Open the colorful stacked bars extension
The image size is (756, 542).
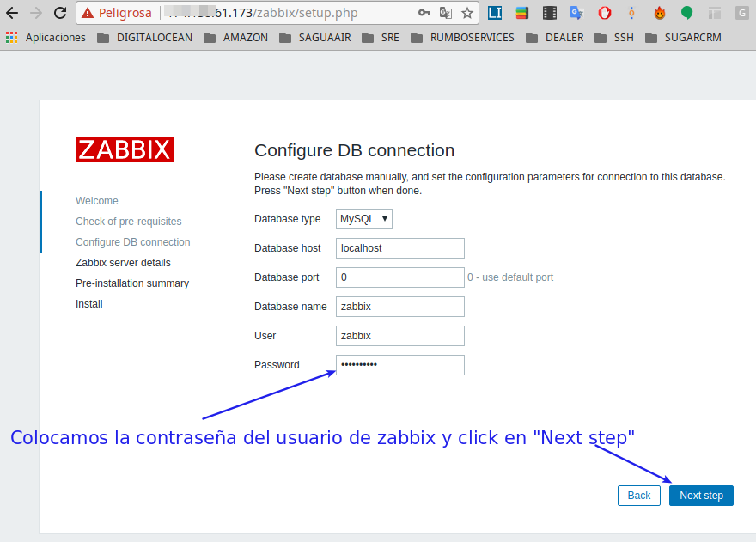[x=521, y=13]
